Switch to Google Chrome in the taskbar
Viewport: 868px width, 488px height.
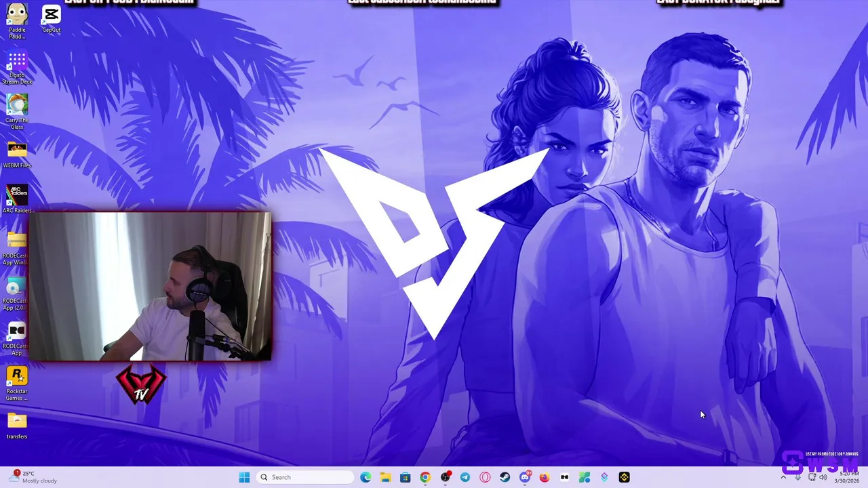tap(425, 477)
